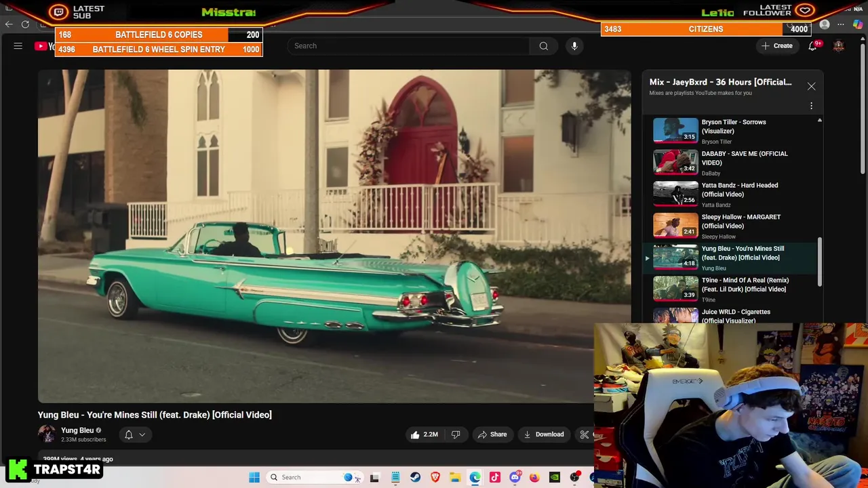Like the video with thumbs-up 2.2M
Screen dimensions: 868x488
click(424, 434)
